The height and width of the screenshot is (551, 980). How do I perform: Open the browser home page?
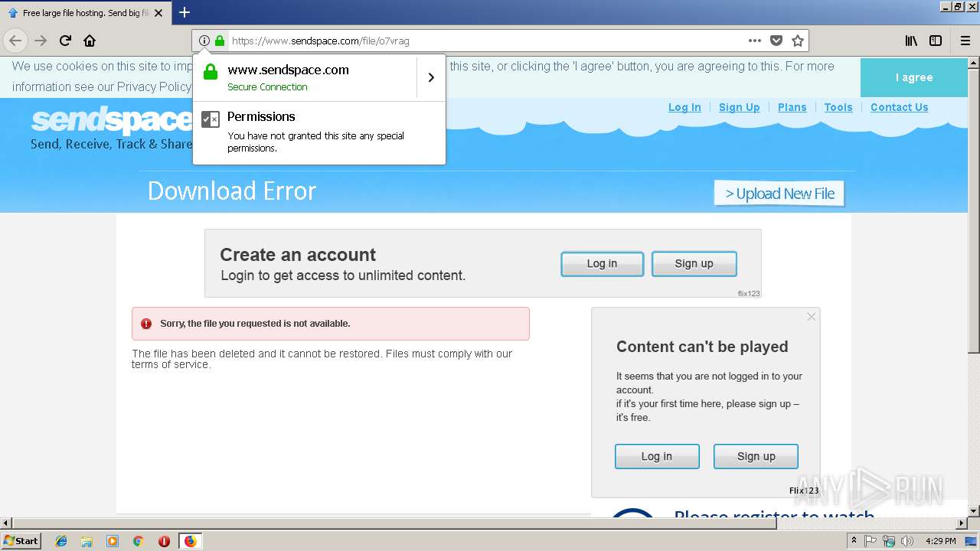(x=90, y=41)
